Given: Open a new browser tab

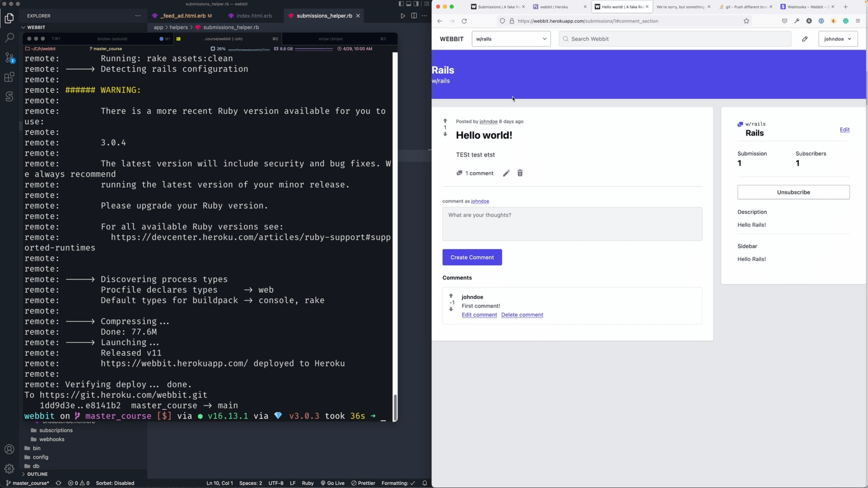Looking at the screenshot, I should point(845,7).
